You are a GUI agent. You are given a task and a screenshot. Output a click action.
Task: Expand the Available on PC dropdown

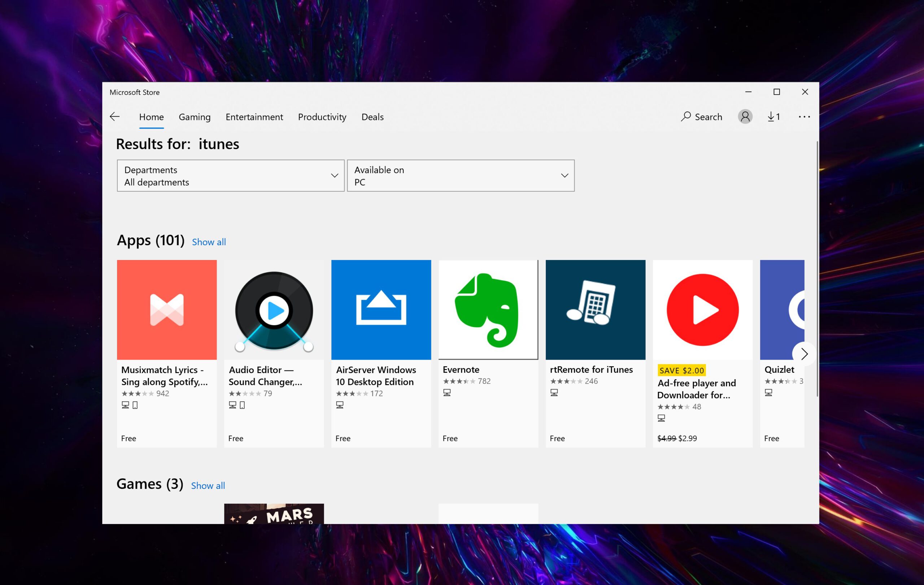coord(461,176)
